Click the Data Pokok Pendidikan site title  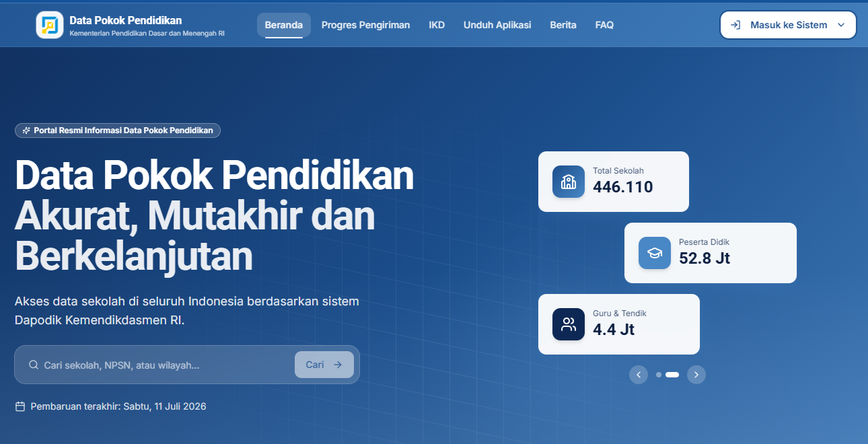126,20
